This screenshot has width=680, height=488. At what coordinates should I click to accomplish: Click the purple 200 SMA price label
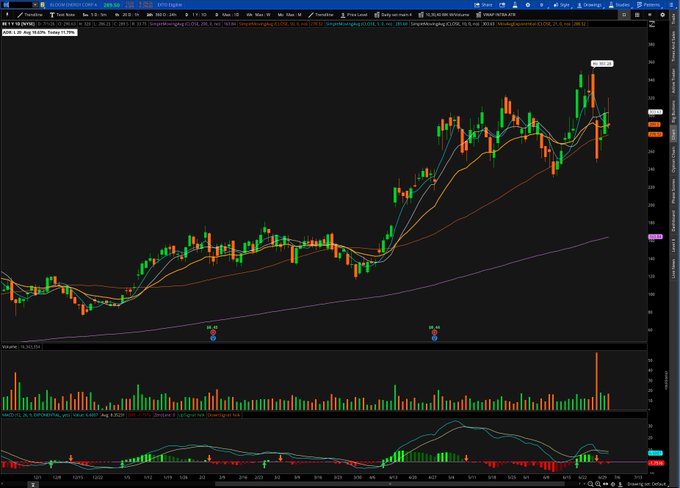click(655, 237)
